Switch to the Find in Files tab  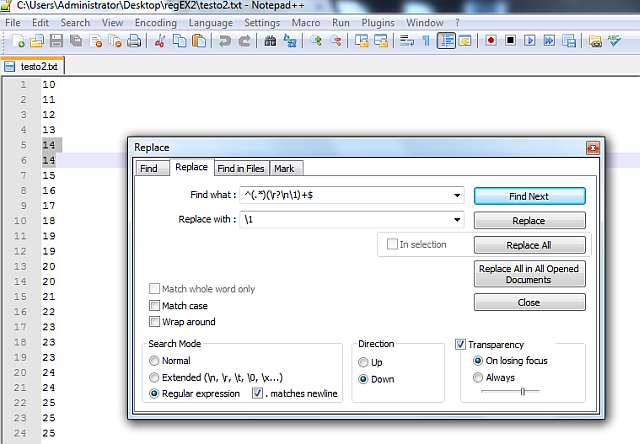click(x=241, y=169)
